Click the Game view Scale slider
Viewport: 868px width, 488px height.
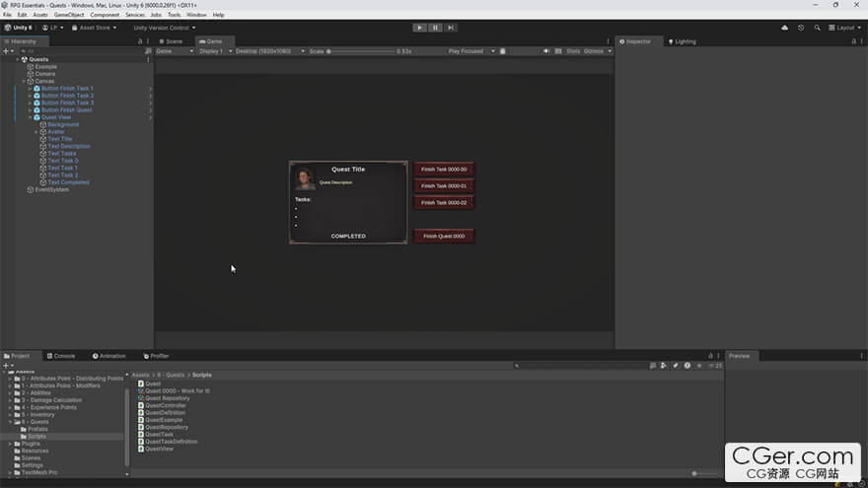(360, 51)
